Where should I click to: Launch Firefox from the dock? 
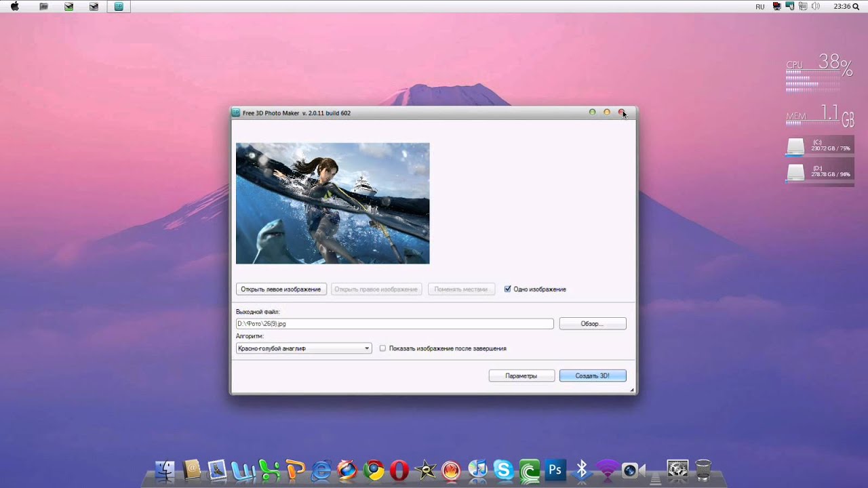347,469
